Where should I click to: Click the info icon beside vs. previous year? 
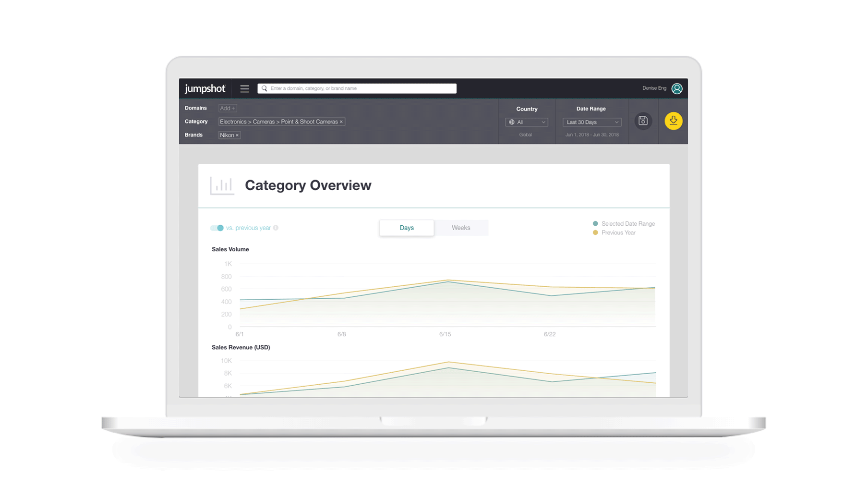pyautogui.click(x=276, y=228)
